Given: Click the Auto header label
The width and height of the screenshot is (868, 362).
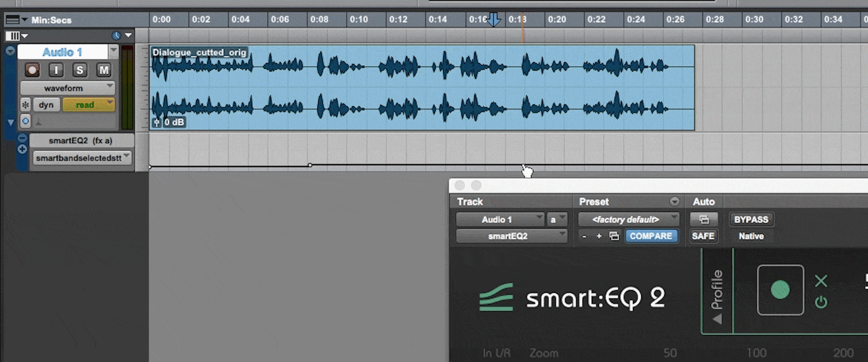Looking at the screenshot, I should (x=703, y=202).
